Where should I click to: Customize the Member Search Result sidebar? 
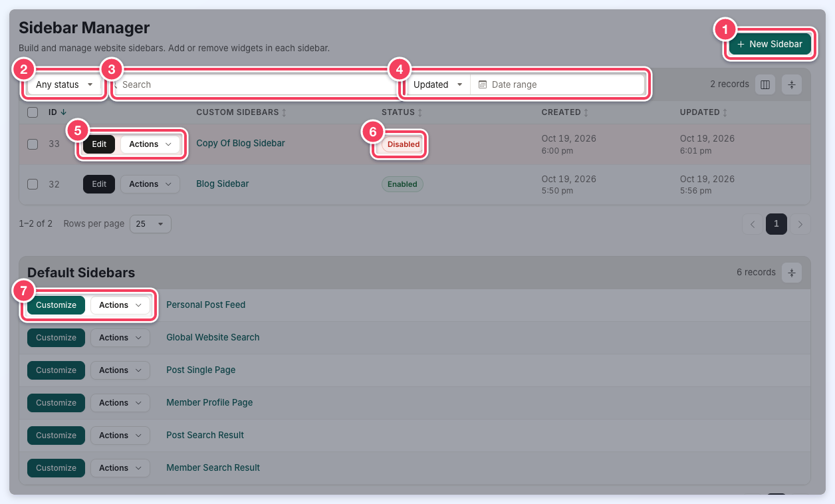click(x=57, y=468)
